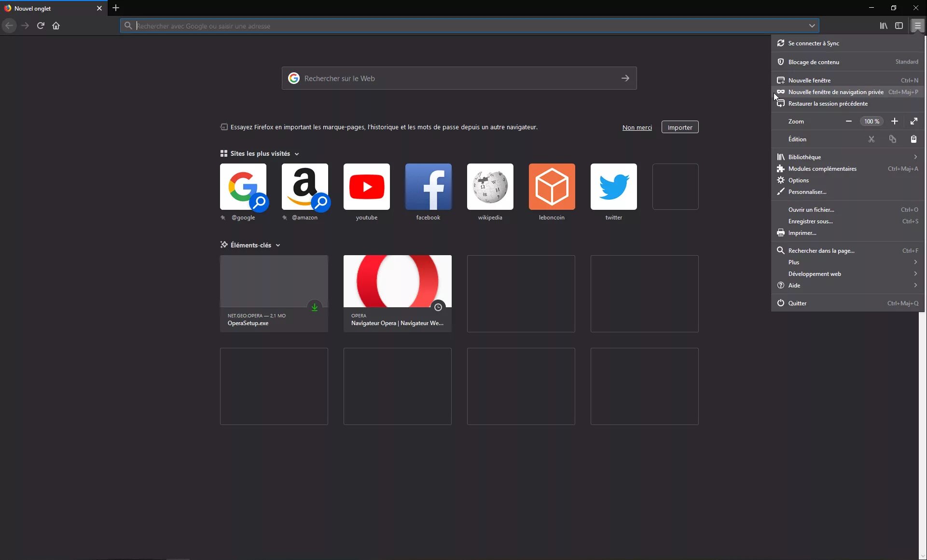The width and height of the screenshot is (927, 560).
Task: Open the wikipedia top site tile
Action: 490,187
